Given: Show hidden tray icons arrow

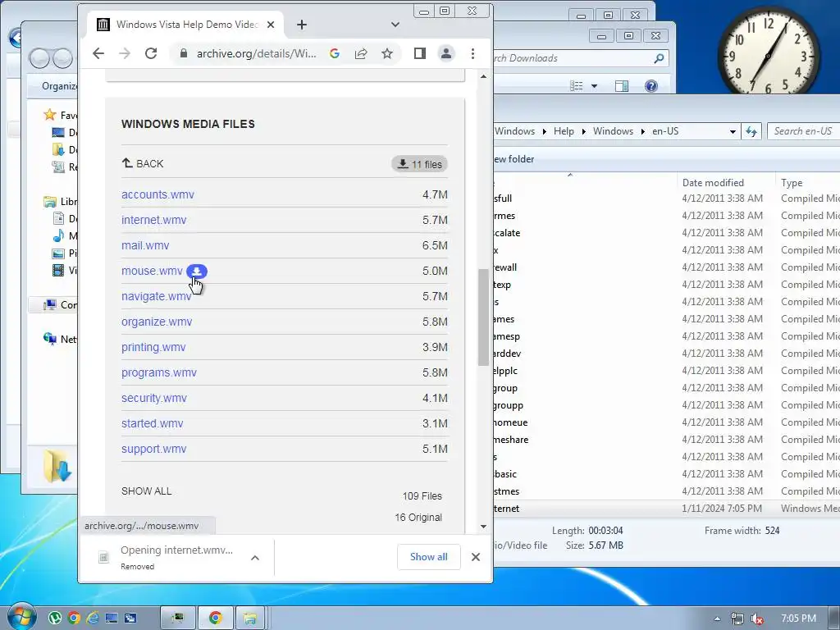Looking at the screenshot, I should coord(717,619).
